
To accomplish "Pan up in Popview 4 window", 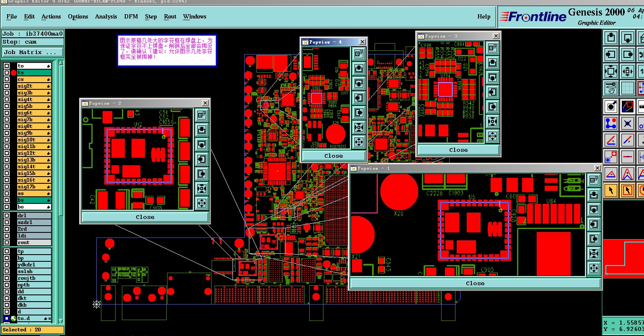I will coord(359,68).
